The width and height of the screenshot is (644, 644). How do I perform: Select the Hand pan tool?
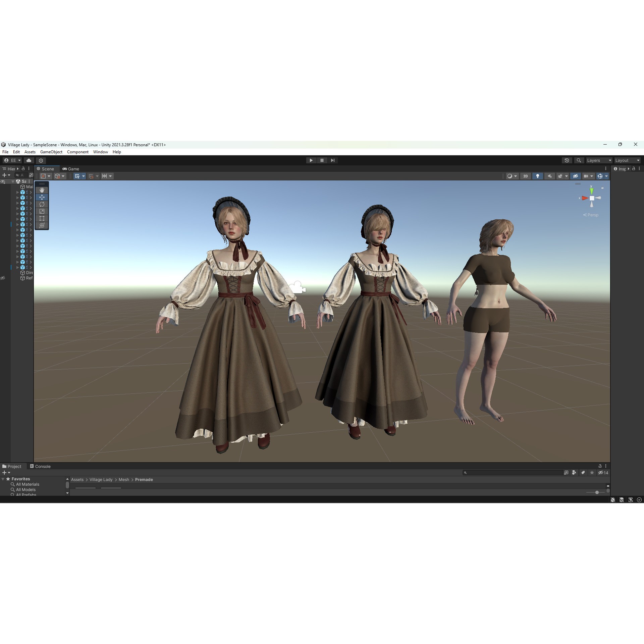tap(42, 190)
